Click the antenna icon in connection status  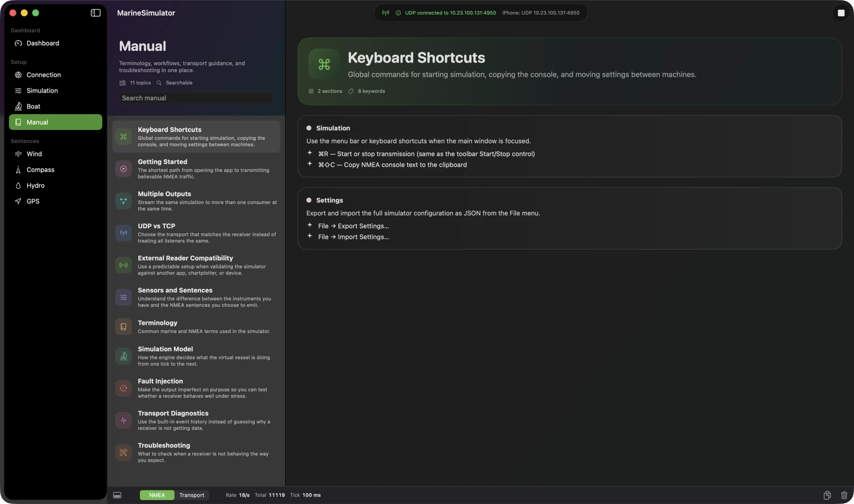(386, 13)
